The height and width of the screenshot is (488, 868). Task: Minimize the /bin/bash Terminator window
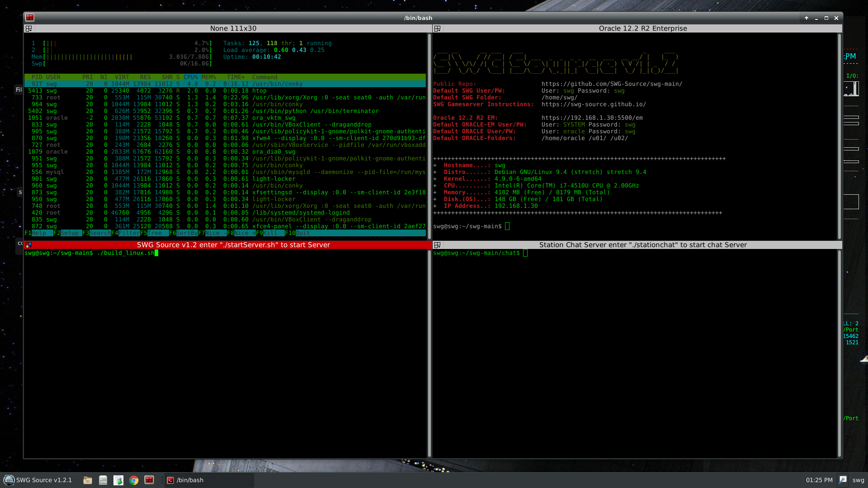click(x=816, y=18)
